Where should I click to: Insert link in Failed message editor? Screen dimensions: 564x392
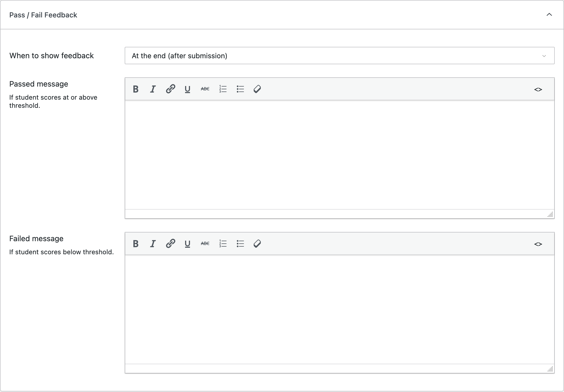click(170, 244)
